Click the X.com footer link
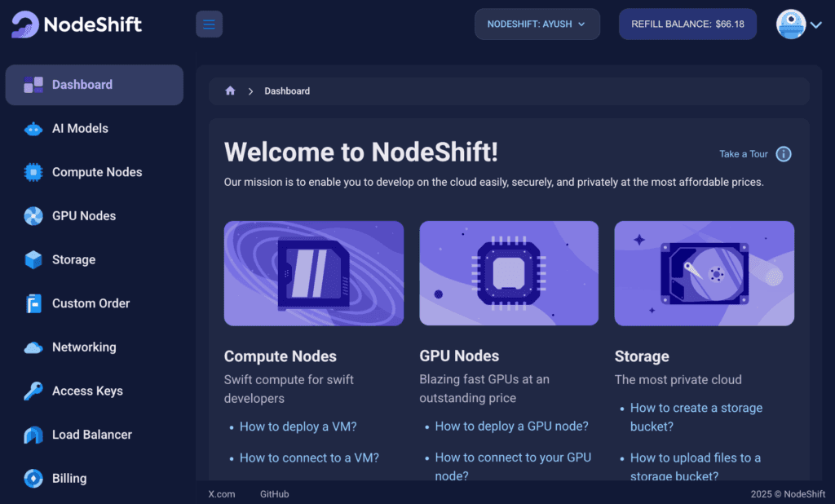The width and height of the screenshot is (835, 504). point(222,494)
